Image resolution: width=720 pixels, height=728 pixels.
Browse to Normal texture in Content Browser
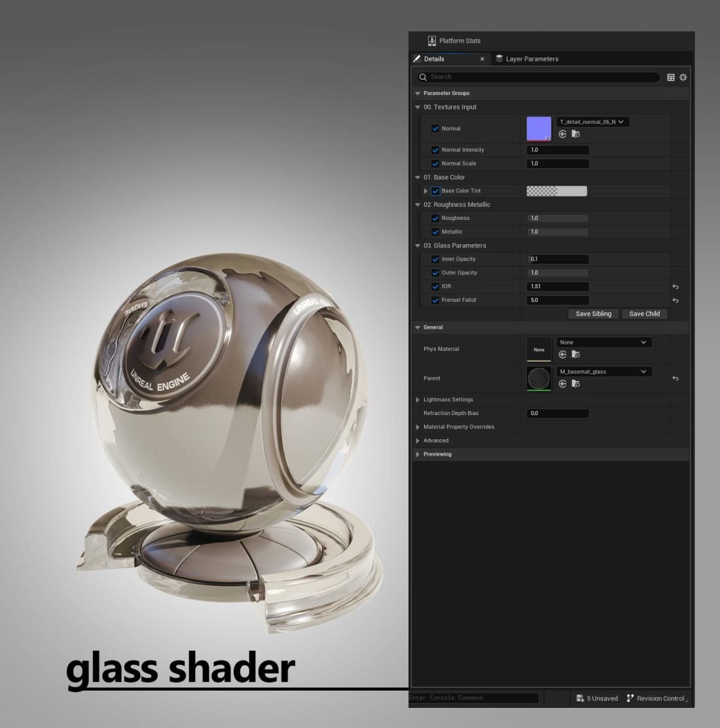pos(575,134)
